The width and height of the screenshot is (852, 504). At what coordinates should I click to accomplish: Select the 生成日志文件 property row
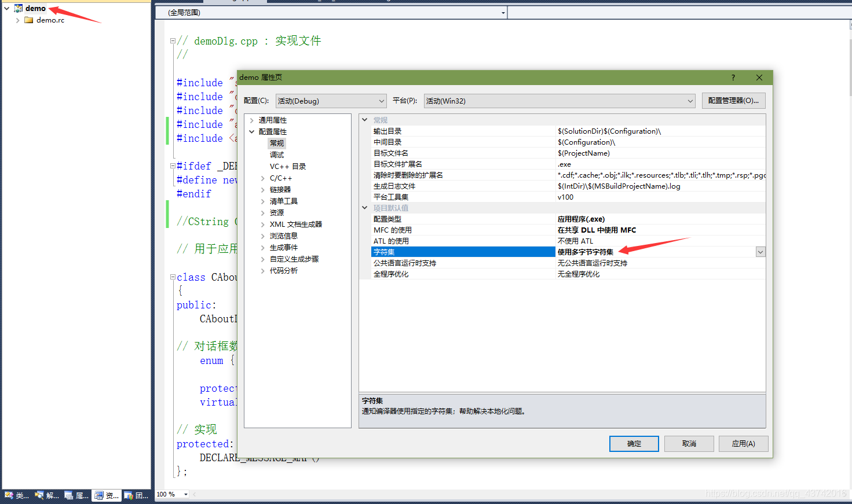(568, 186)
